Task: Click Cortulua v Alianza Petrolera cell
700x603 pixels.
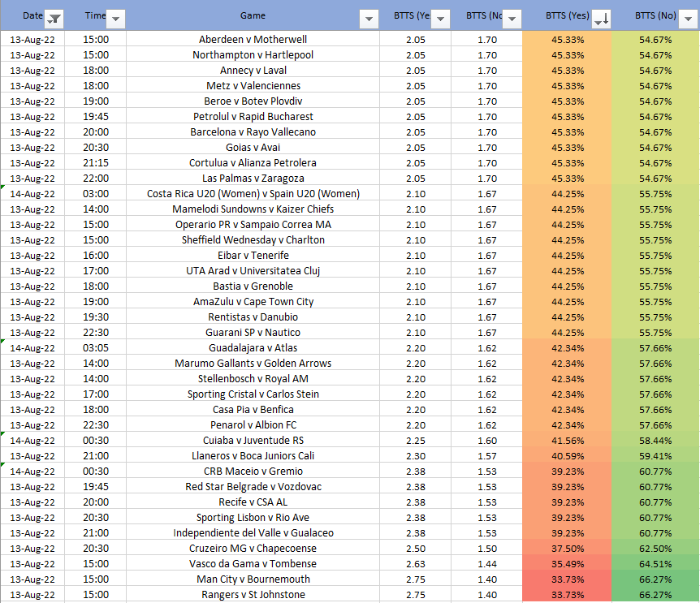Action: pyautogui.click(x=253, y=163)
